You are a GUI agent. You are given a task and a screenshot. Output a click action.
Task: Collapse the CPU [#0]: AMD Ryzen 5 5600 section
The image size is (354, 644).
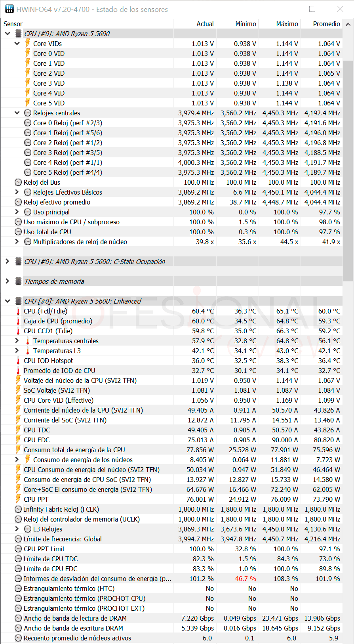tap(8, 34)
